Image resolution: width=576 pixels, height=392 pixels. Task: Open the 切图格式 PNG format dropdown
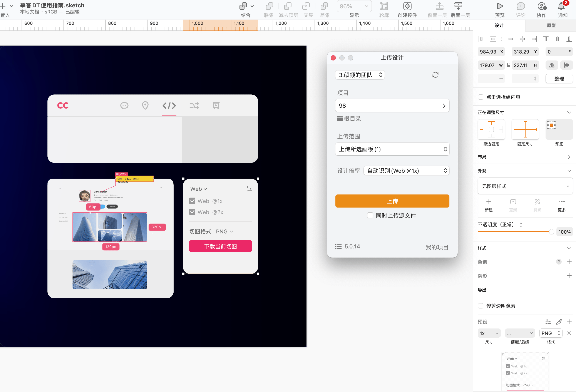pyautogui.click(x=224, y=231)
